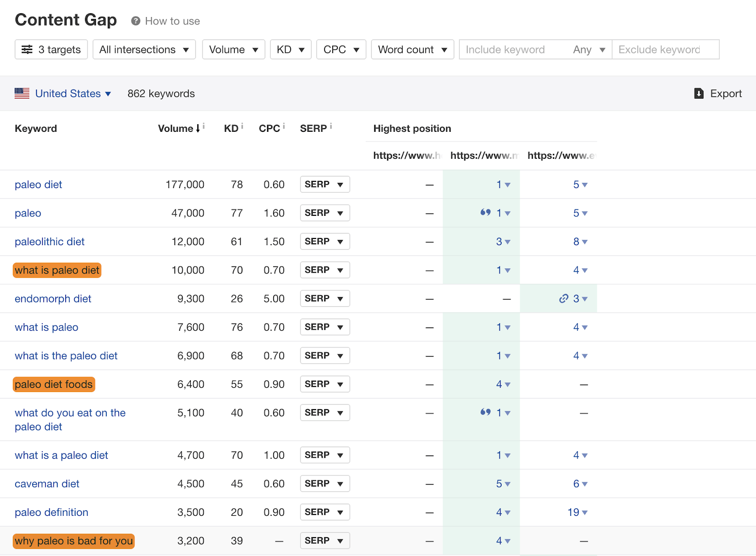Click the quote icon beside paleo's position 1
The image size is (756, 556).
pyautogui.click(x=485, y=213)
